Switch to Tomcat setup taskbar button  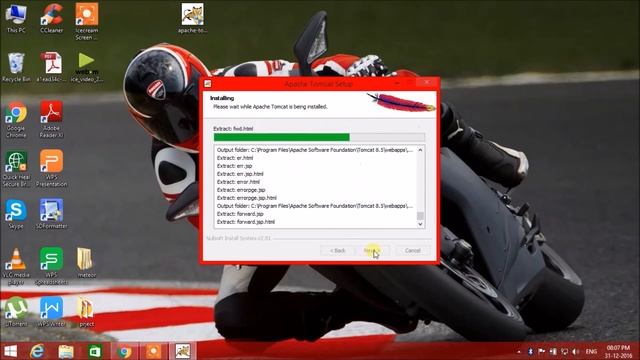click(x=182, y=351)
